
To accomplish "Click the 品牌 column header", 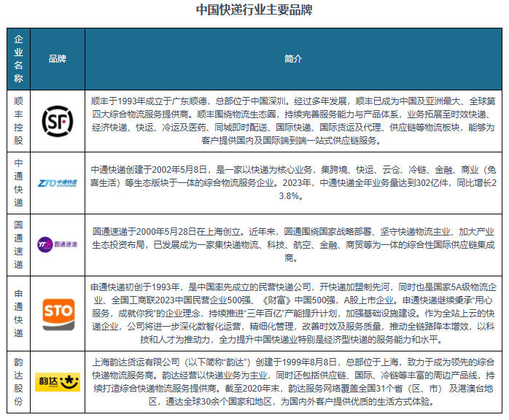I will [x=58, y=59].
